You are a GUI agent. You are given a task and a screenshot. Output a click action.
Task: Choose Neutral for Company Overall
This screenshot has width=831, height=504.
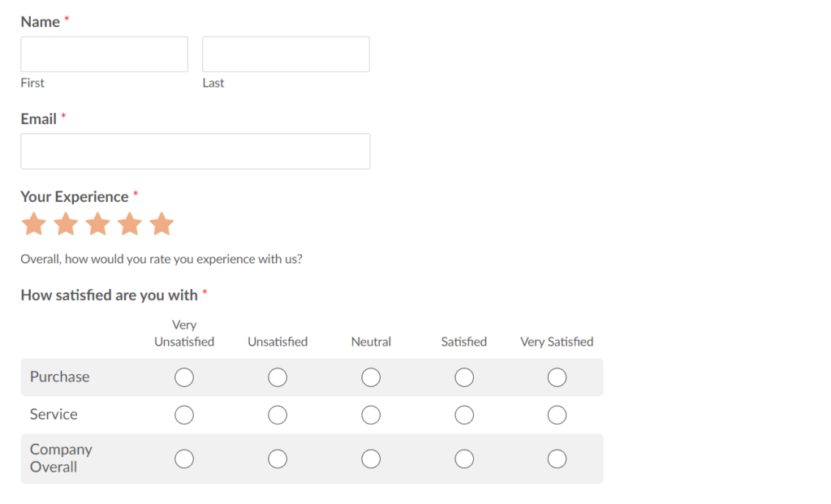tap(371, 459)
